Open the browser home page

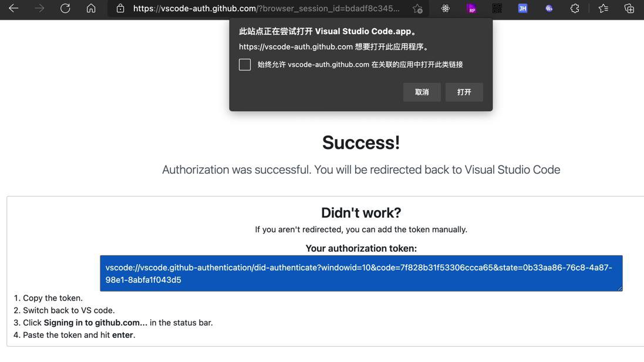[91, 8]
